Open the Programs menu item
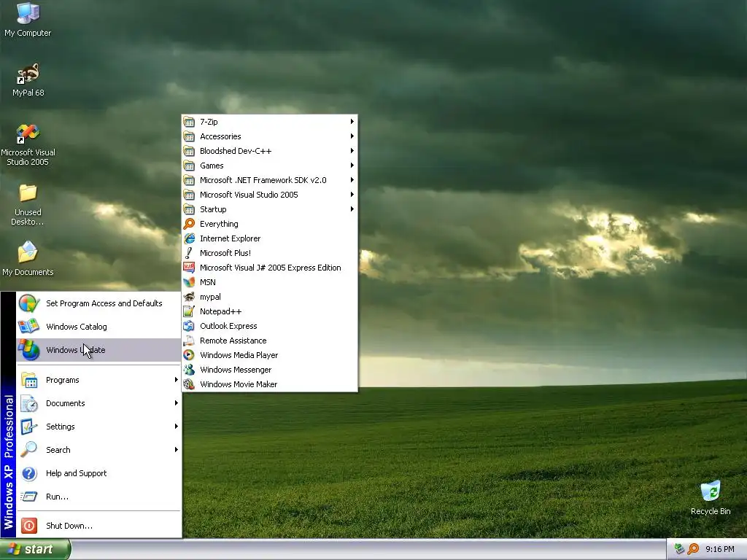 98,380
